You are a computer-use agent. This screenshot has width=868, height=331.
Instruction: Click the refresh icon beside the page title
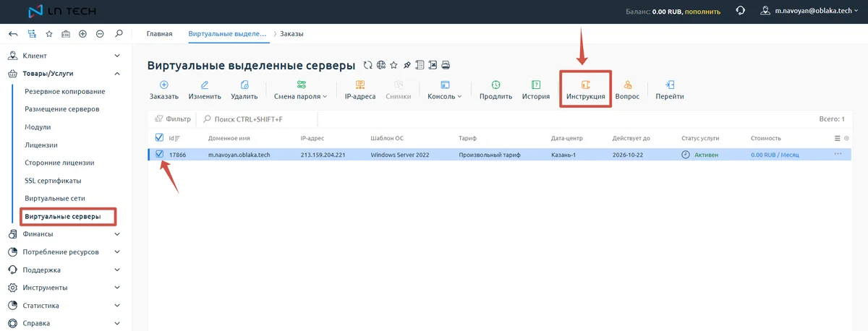[x=367, y=65]
